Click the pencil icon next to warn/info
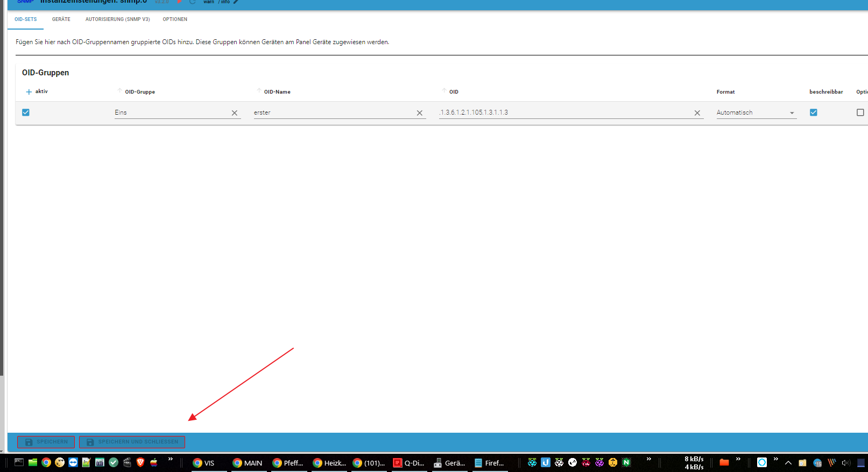Image resolution: width=868 pixels, height=472 pixels. click(236, 2)
